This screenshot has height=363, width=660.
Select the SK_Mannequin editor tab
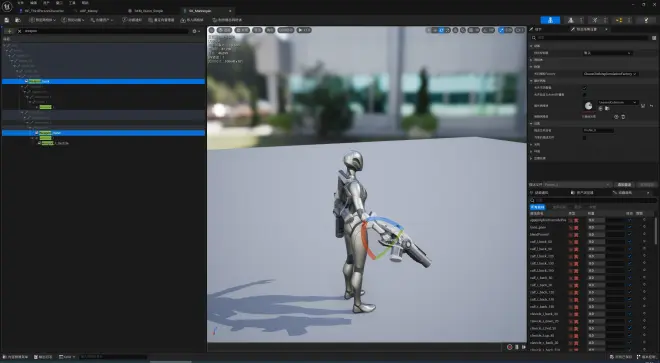pos(205,11)
